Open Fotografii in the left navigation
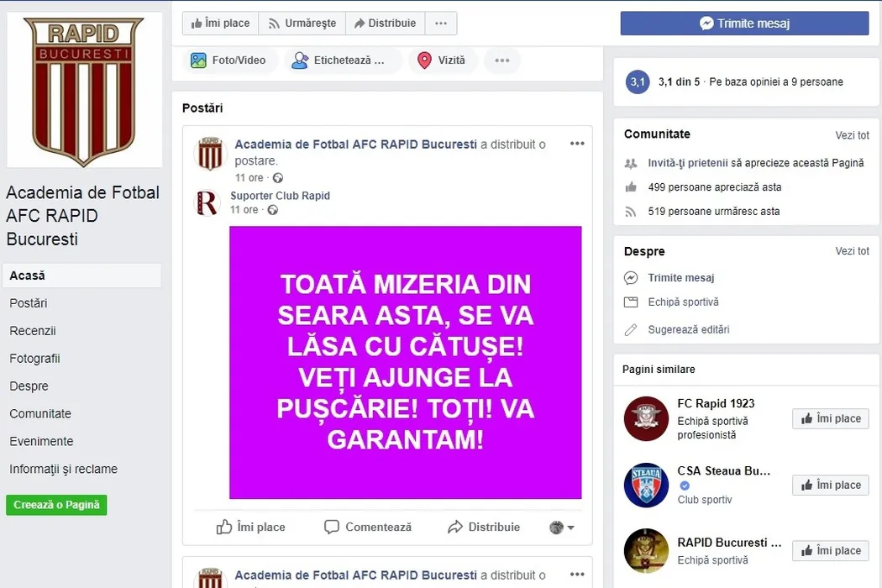Viewport: 882px width, 588px height. pos(34,359)
